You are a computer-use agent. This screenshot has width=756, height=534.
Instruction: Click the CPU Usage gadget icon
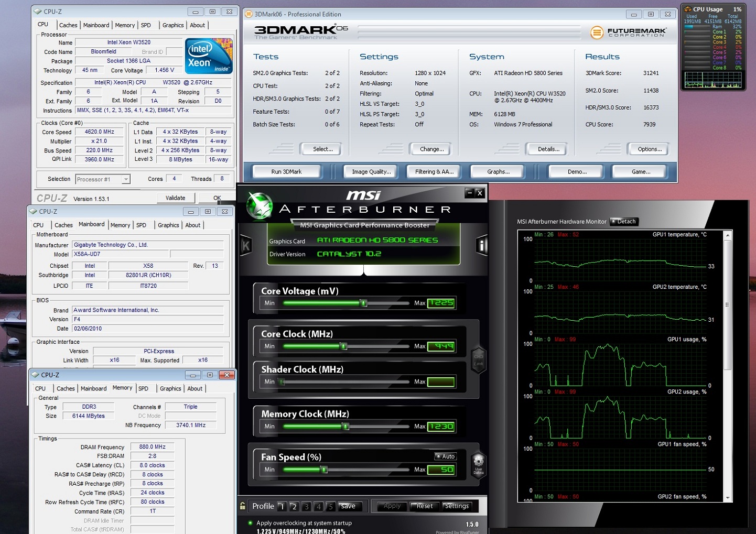tap(688, 9)
